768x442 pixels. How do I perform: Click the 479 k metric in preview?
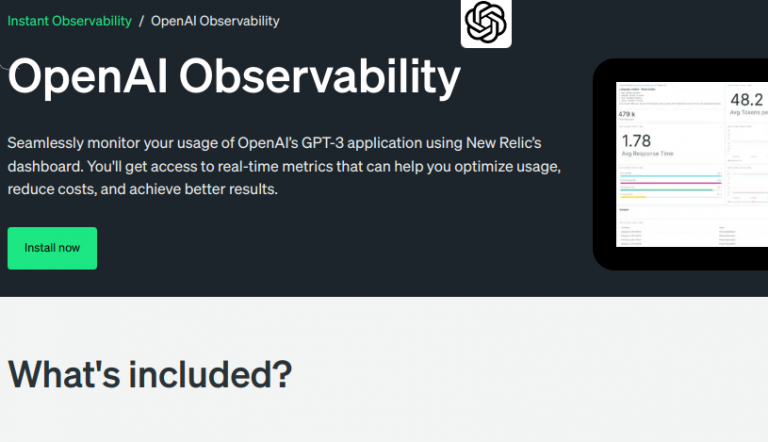pyautogui.click(x=627, y=115)
